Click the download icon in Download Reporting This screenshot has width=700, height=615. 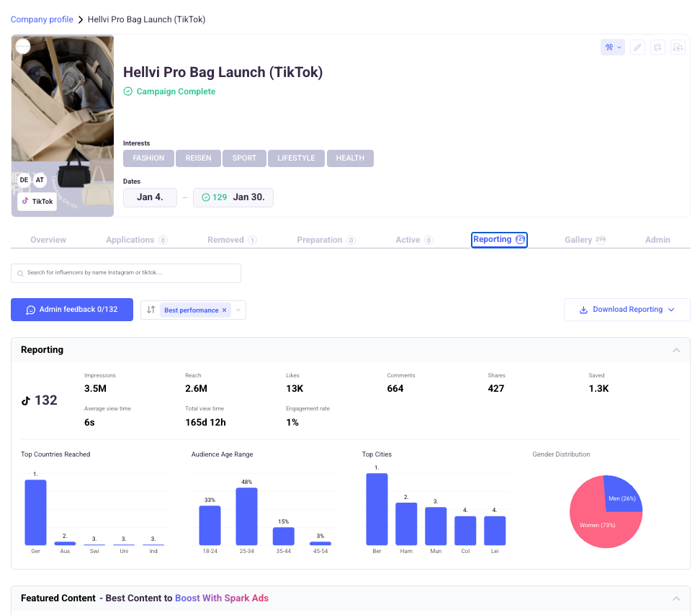pos(583,310)
